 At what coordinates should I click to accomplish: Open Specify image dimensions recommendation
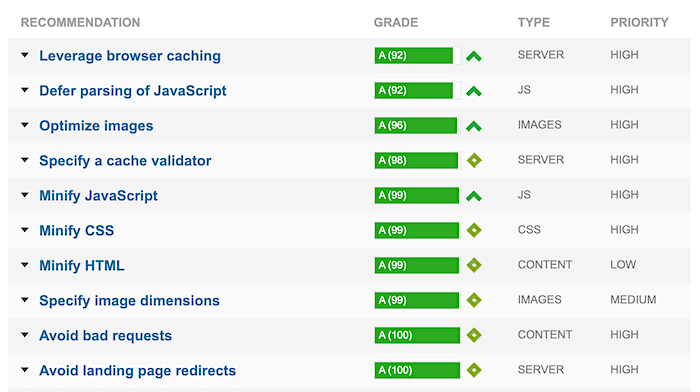tap(129, 300)
